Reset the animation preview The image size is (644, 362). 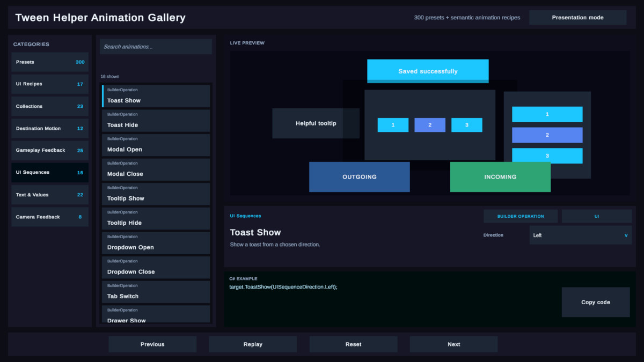coord(354,344)
